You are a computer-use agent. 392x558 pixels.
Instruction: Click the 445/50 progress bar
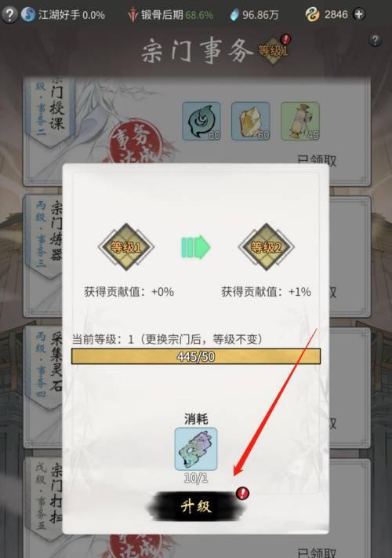[196, 356]
